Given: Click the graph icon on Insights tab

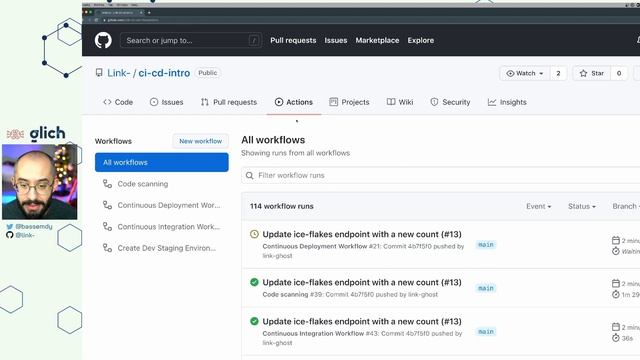Looking at the screenshot, I should pos(492,102).
